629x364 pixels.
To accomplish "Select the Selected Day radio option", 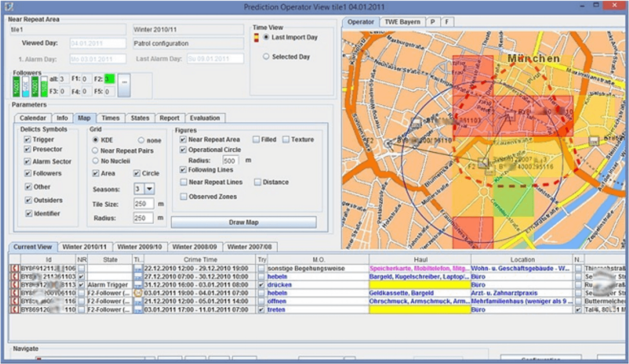I will 266,57.
